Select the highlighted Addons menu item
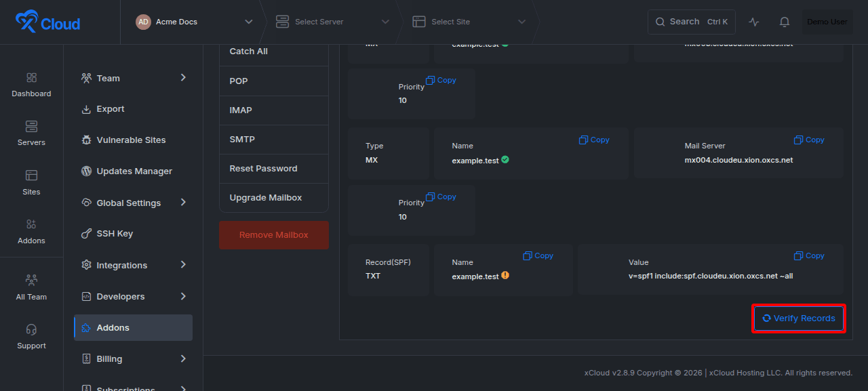This screenshot has height=391, width=868. click(x=133, y=327)
